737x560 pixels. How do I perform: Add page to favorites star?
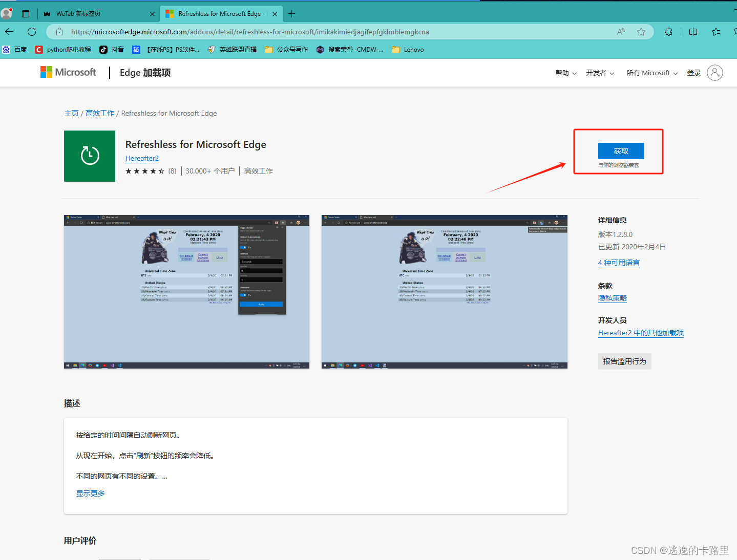pos(641,32)
